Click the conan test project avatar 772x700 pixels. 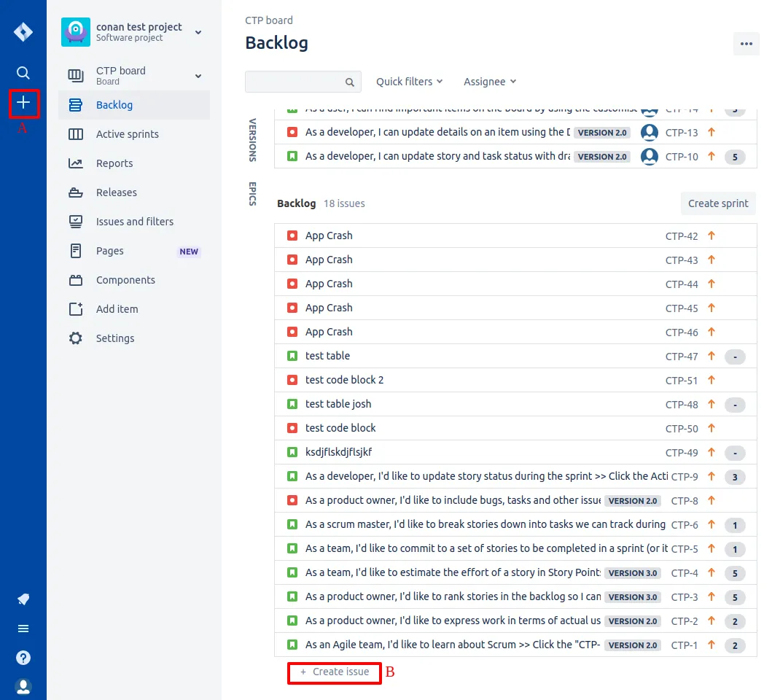(x=75, y=32)
